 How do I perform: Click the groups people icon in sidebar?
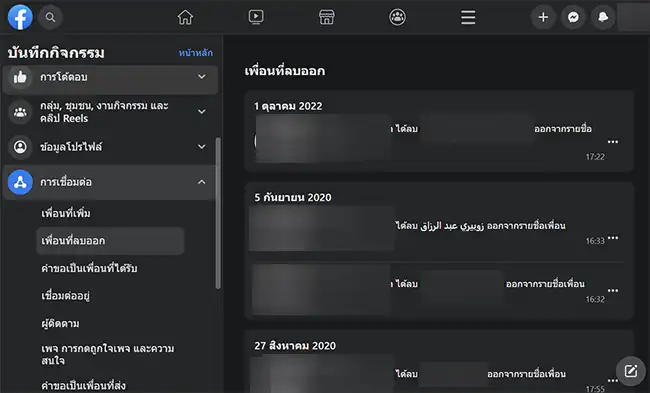pyautogui.click(x=20, y=112)
